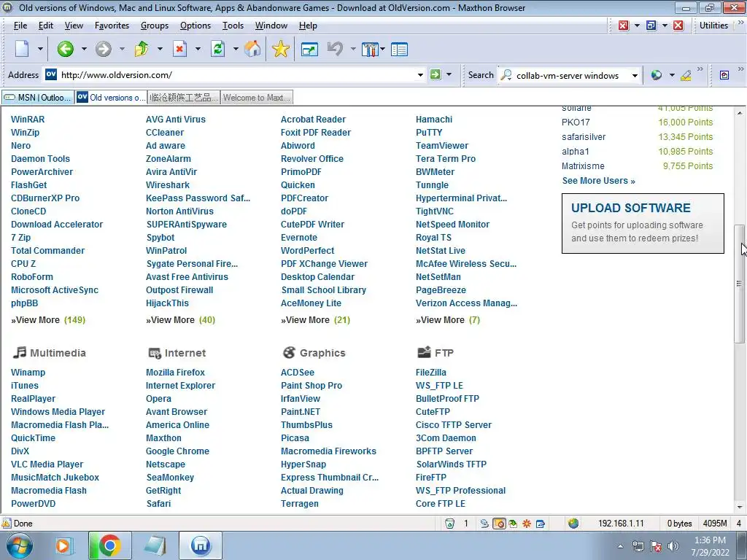Click See More Users link
This screenshot has height=560, width=747.
[x=598, y=181]
